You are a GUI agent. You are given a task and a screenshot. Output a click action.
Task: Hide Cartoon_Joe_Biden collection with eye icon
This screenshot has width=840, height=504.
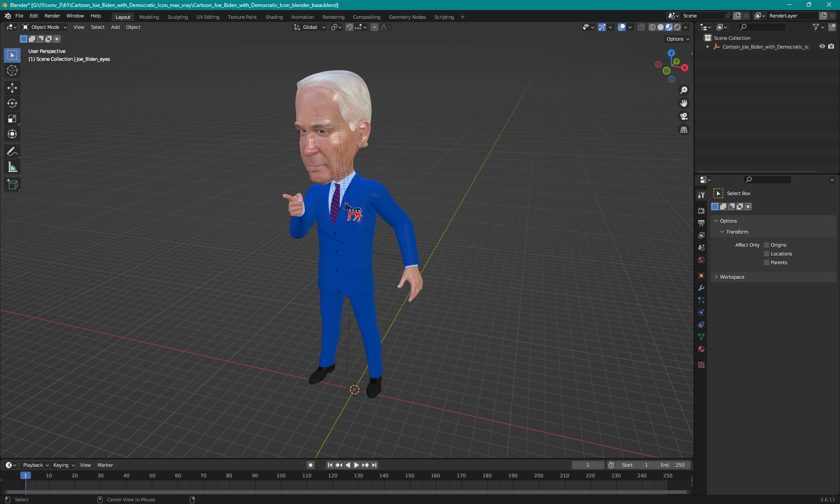click(822, 46)
